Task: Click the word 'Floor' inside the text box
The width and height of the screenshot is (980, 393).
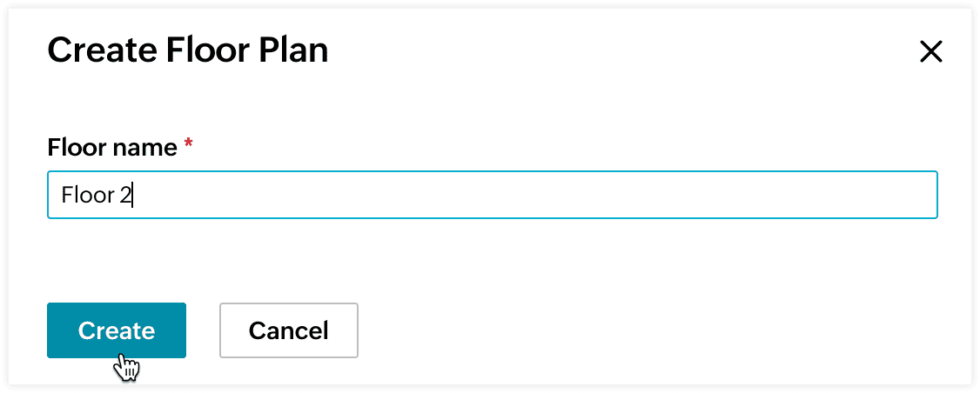Action: click(x=87, y=195)
